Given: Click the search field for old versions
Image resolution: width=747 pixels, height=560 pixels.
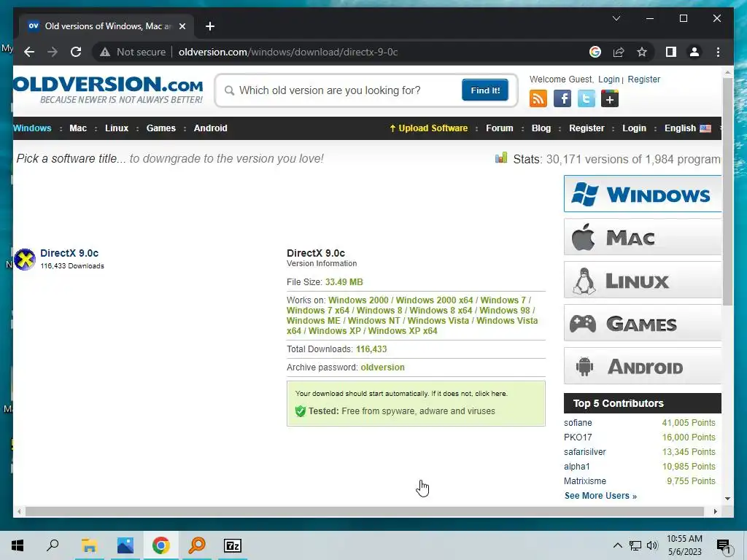Looking at the screenshot, I should click(348, 90).
